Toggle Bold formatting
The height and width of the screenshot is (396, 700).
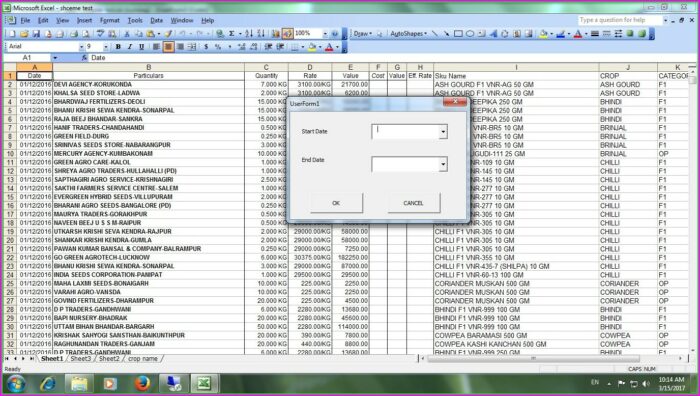tap(118, 46)
